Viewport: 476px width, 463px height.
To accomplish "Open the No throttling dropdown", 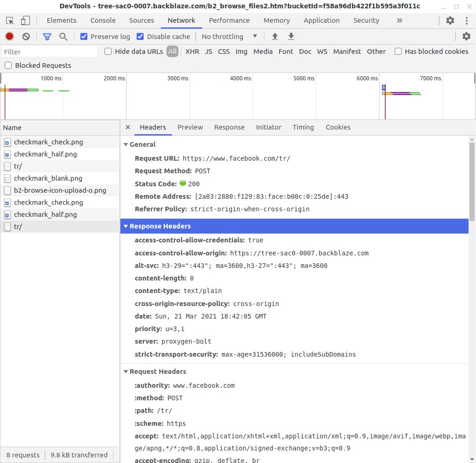I will [x=230, y=37].
